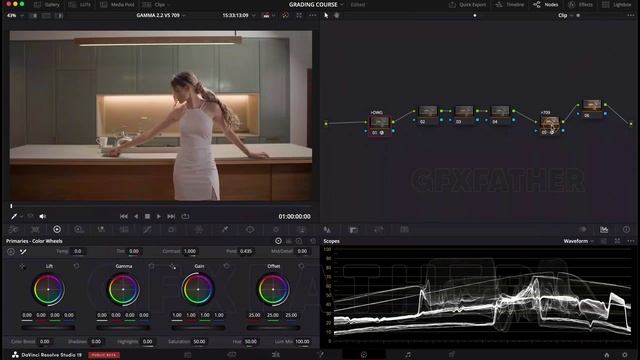Jump to last frame button
The height and width of the screenshot is (360, 640).
[x=171, y=216]
